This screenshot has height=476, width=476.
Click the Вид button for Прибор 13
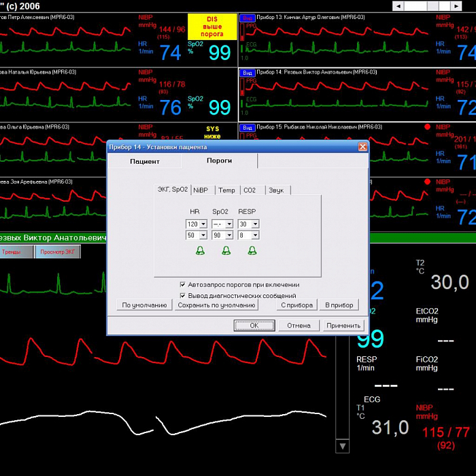tap(248, 17)
